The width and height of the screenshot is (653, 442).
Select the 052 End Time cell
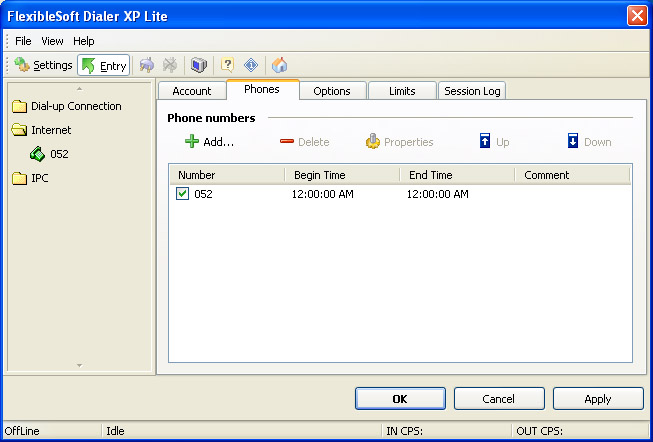tap(438, 194)
